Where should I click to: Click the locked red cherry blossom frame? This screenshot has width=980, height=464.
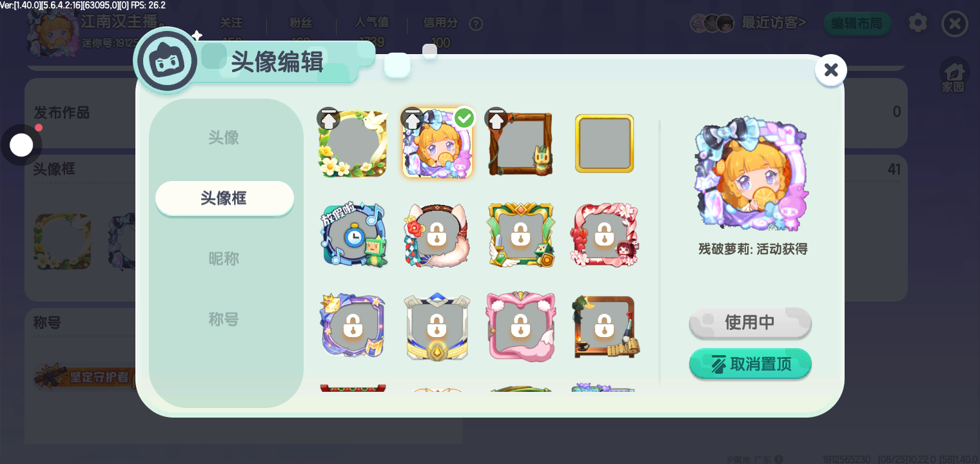tap(604, 235)
